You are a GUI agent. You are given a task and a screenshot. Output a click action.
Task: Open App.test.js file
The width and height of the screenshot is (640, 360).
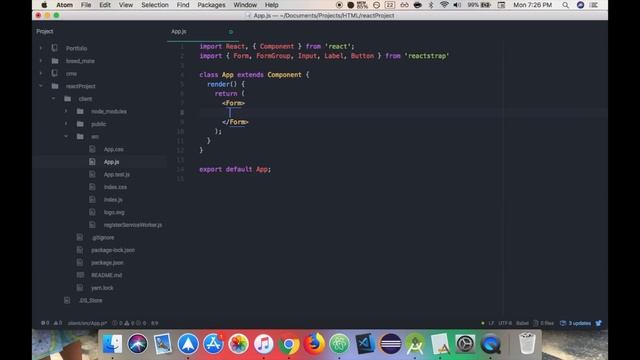click(x=117, y=175)
